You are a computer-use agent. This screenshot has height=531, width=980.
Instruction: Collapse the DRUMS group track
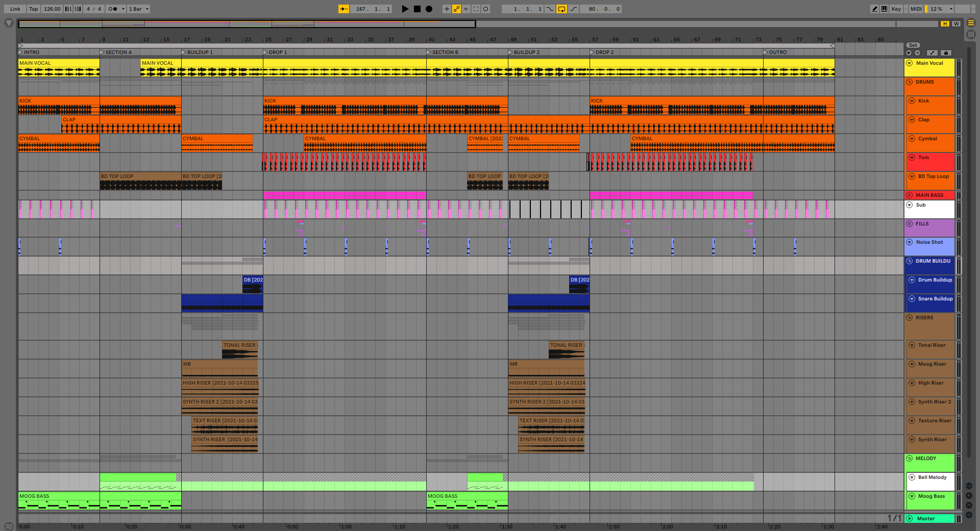909,82
